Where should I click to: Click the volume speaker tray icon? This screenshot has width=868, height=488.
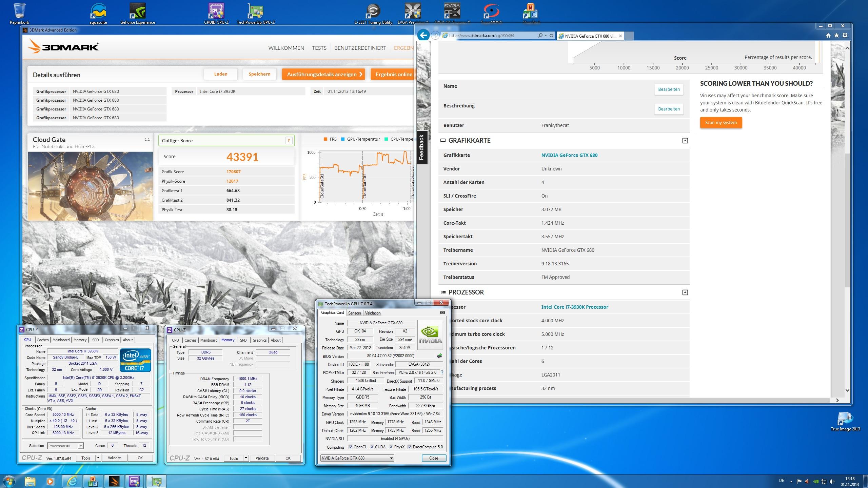click(x=832, y=481)
